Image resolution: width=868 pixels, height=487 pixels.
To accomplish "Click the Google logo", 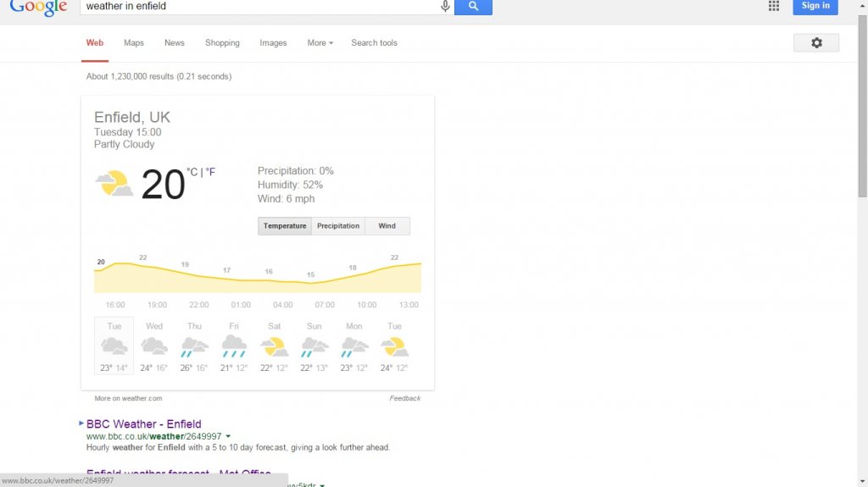I will point(38,7).
